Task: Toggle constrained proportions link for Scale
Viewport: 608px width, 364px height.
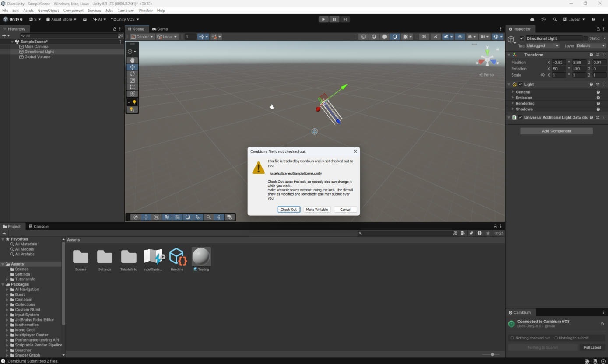Action: point(542,75)
